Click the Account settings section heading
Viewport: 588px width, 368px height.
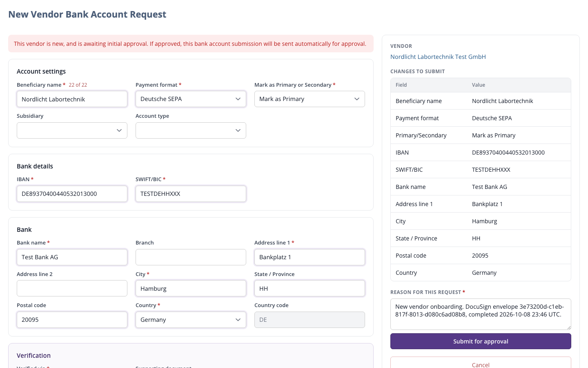click(x=41, y=72)
